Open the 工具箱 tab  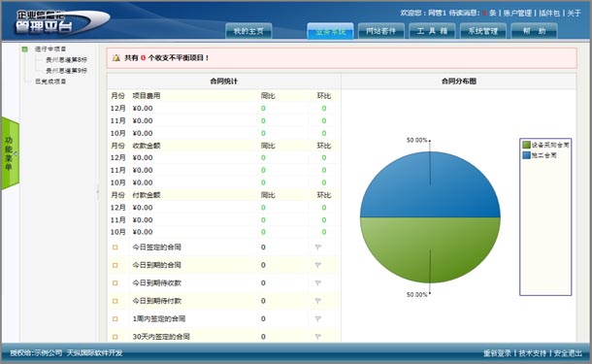(x=432, y=31)
